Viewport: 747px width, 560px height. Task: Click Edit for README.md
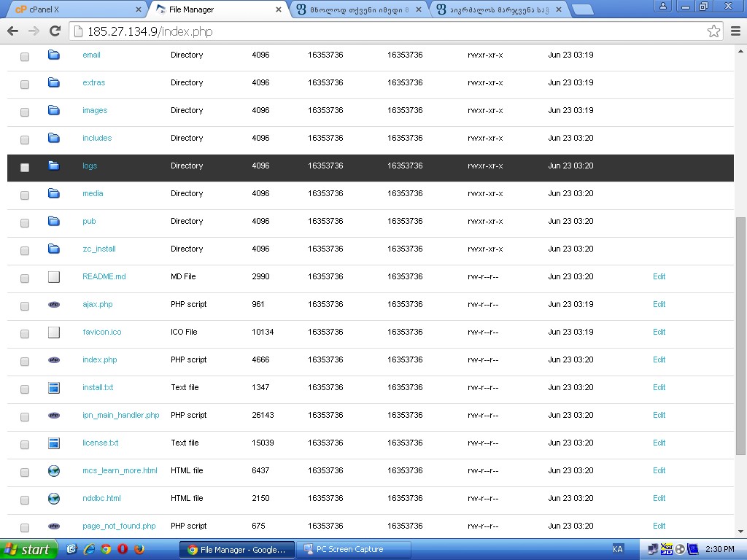pyautogui.click(x=659, y=276)
